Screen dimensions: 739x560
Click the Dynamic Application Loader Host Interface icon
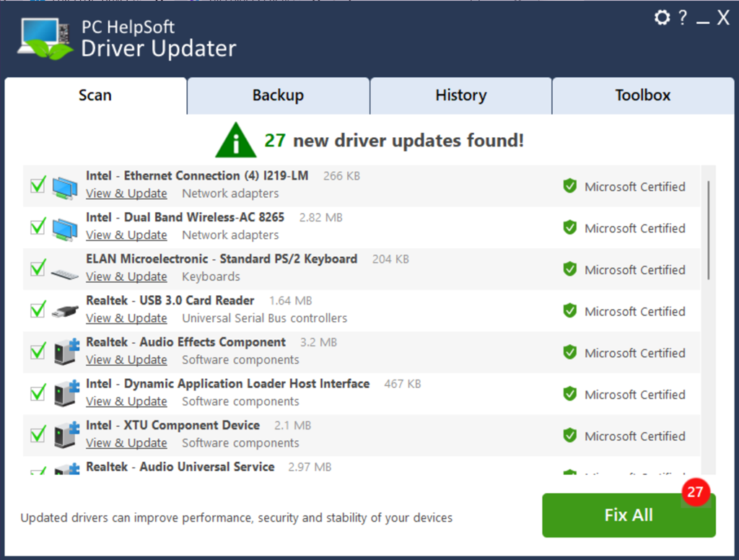click(x=66, y=393)
